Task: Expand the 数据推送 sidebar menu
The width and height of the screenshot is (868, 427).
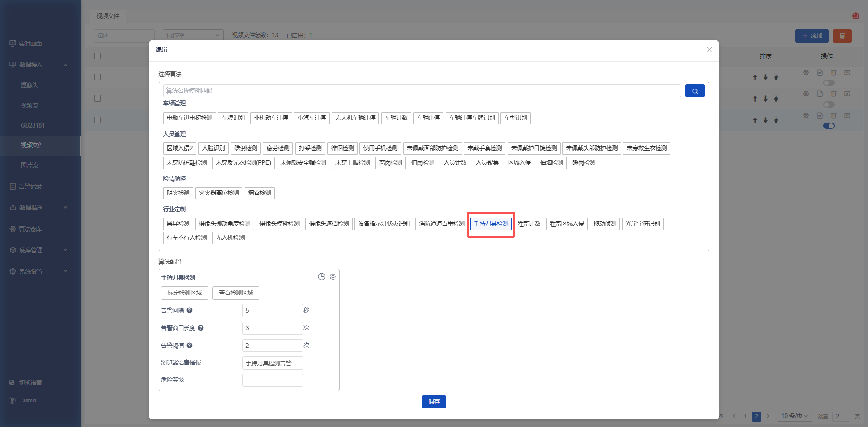Action: pyautogui.click(x=38, y=208)
